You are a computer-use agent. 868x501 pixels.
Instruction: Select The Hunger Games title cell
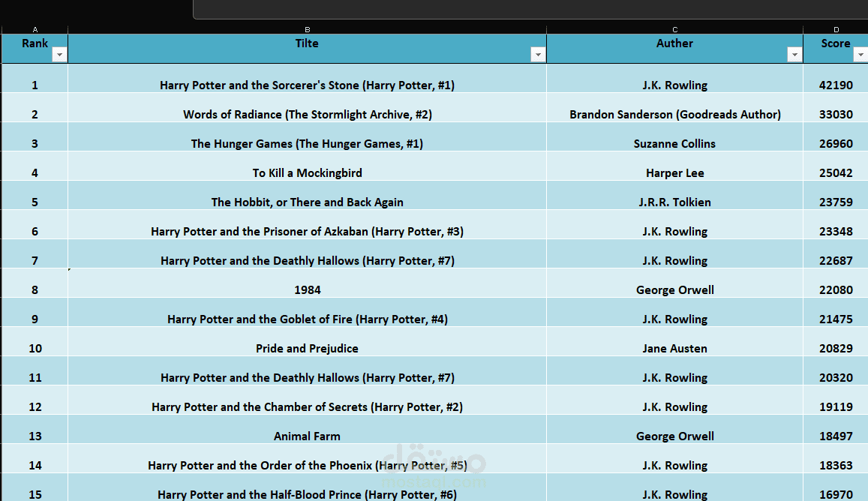tap(308, 137)
